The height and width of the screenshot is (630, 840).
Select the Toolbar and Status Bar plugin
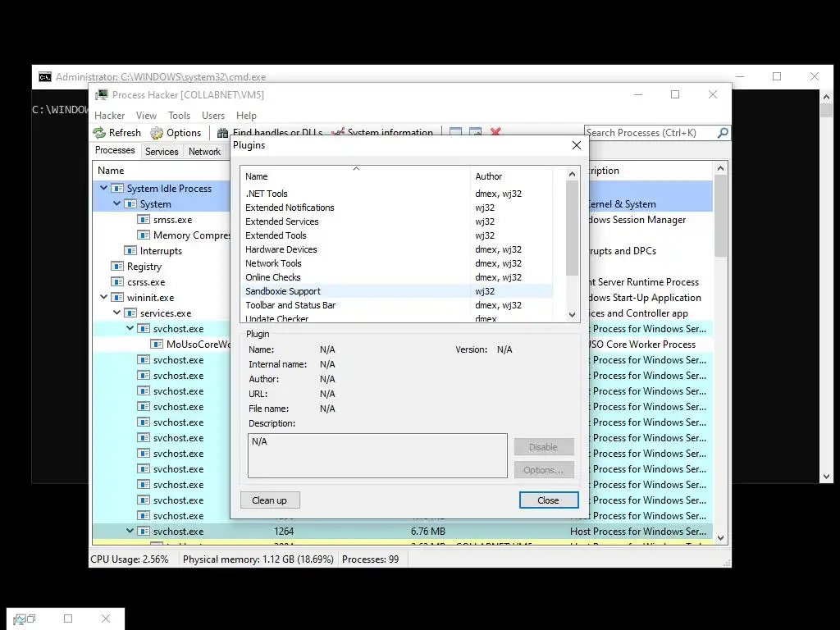pos(396,305)
